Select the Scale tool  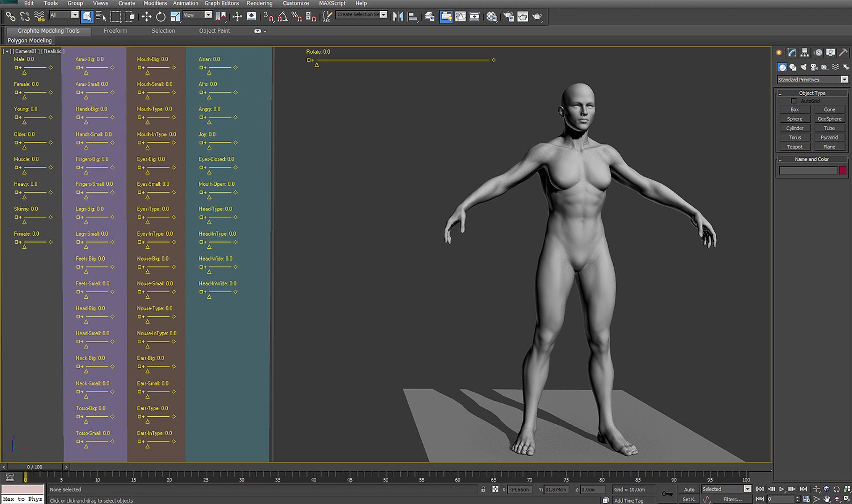pos(175,17)
